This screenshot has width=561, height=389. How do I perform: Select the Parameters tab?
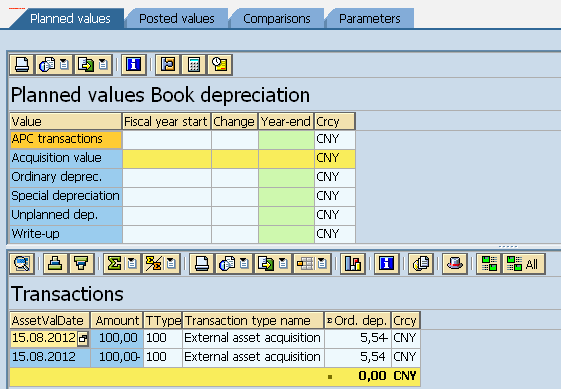370,19
